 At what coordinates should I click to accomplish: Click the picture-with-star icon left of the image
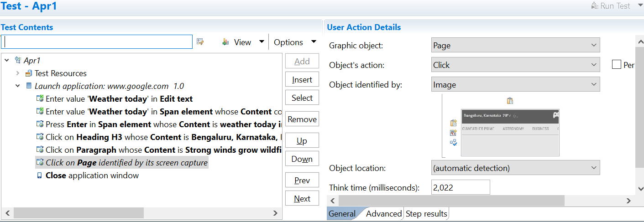453,133
